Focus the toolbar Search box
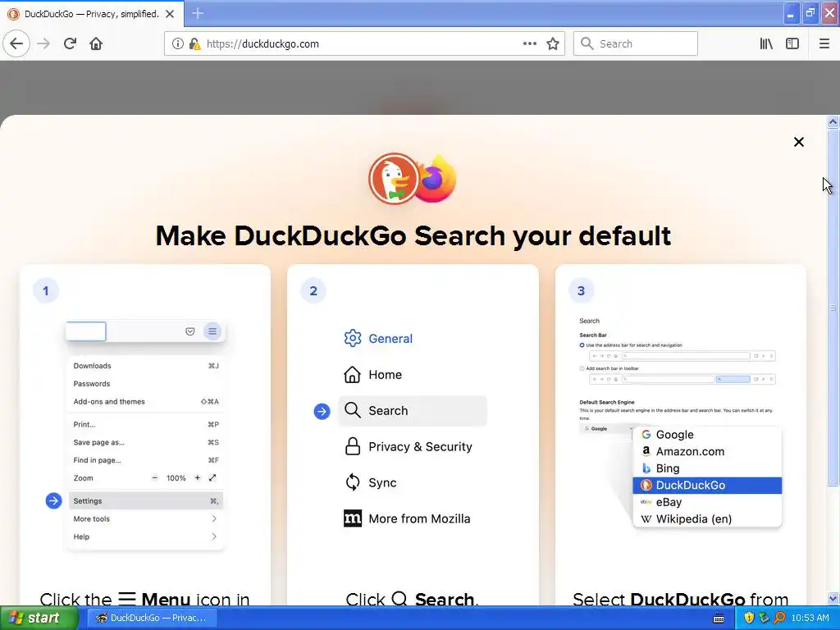Image resolution: width=840 pixels, height=630 pixels. tap(636, 43)
